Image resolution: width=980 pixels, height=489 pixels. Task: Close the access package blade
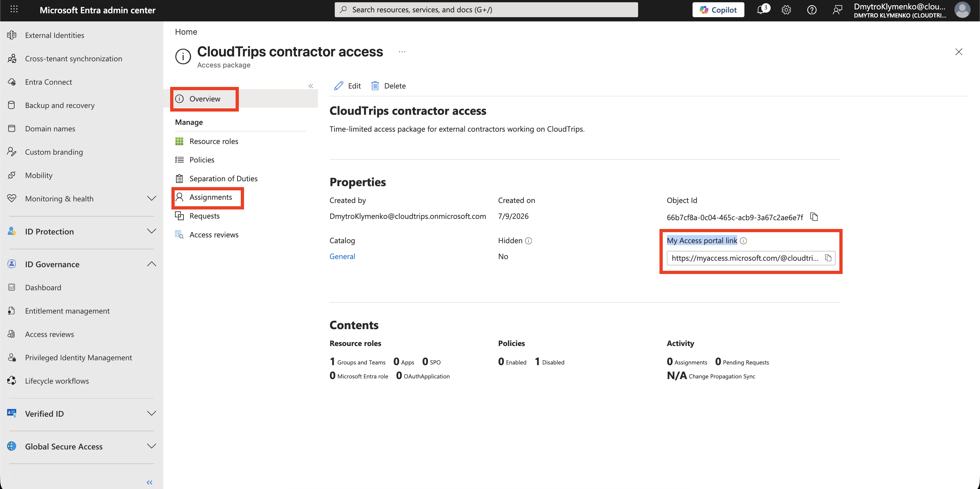click(959, 52)
